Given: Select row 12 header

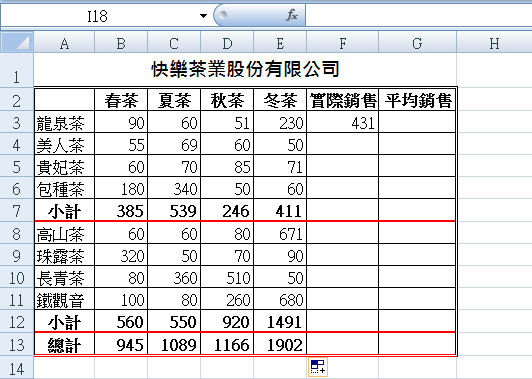Looking at the screenshot, I should (17, 321).
